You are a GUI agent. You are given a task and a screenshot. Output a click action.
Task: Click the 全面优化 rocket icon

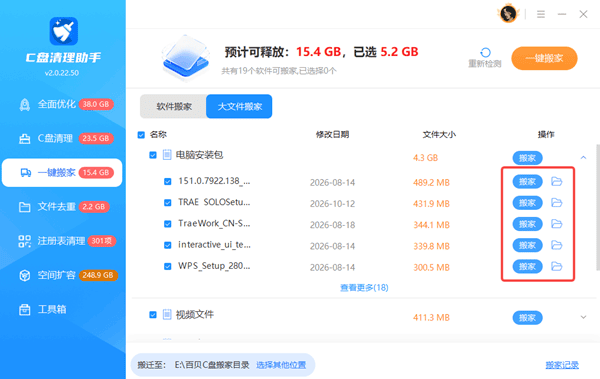(x=25, y=104)
